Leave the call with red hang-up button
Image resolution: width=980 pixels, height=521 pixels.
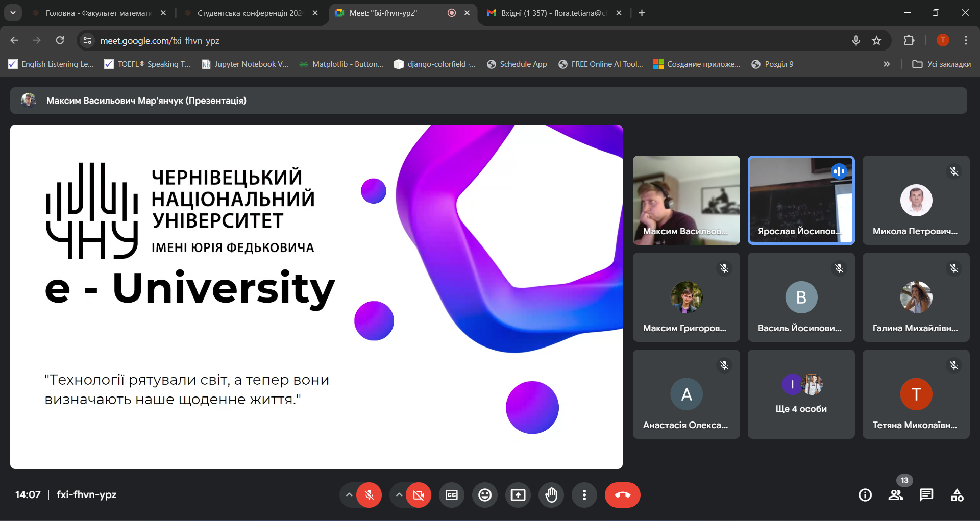point(623,495)
